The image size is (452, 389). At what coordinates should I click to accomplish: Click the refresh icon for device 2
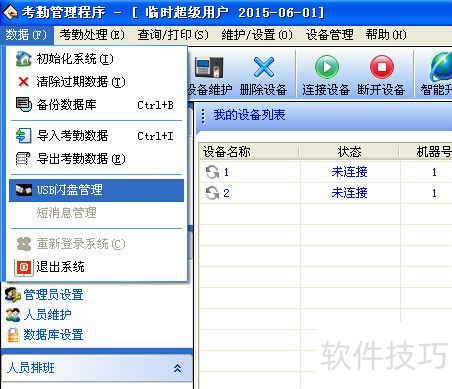click(212, 193)
